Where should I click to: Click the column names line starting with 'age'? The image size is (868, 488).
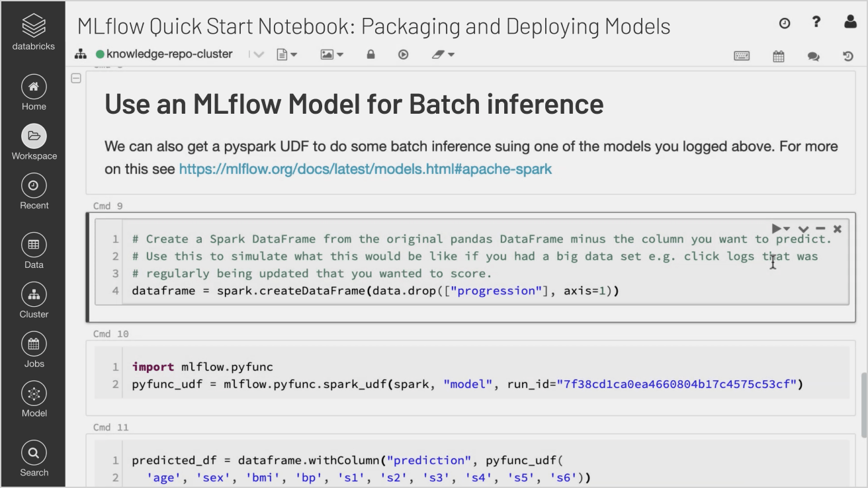368,477
